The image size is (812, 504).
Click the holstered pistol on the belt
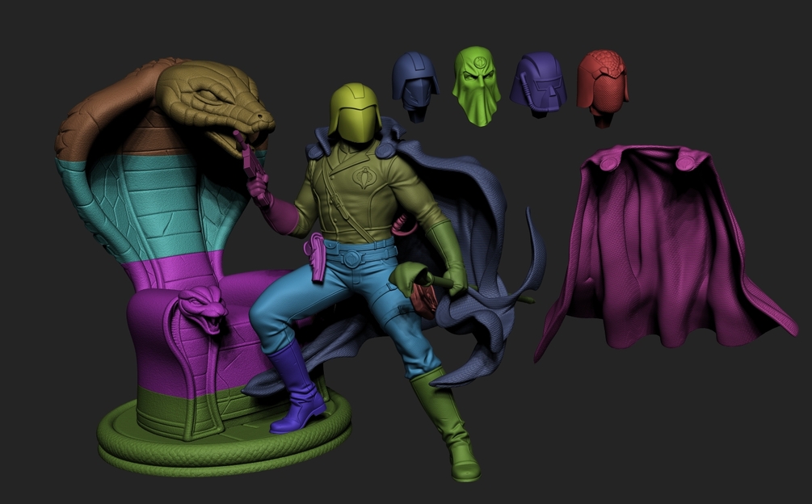[316, 256]
